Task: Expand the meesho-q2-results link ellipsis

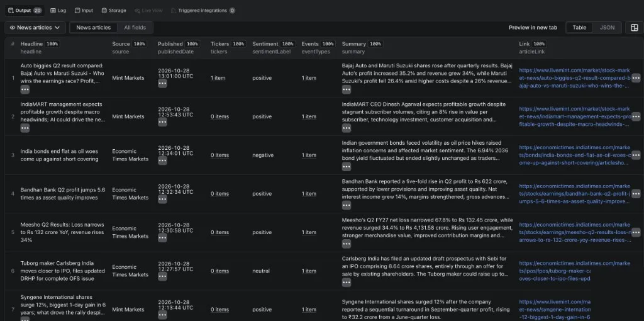Action: pyautogui.click(x=636, y=233)
